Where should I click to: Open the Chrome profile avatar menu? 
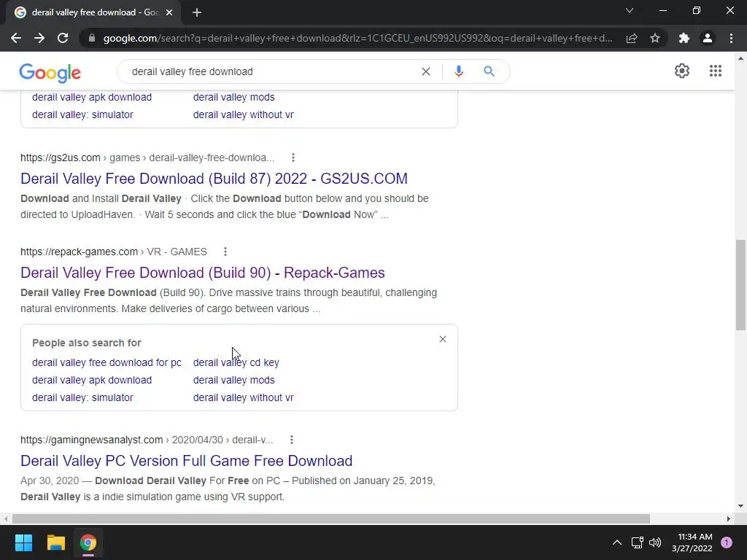(708, 38)
